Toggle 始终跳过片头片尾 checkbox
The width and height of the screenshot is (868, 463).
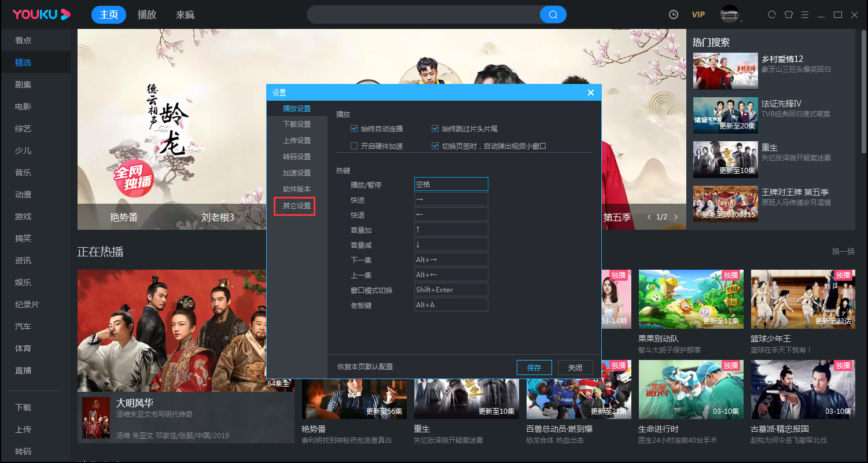click(435, 128)
